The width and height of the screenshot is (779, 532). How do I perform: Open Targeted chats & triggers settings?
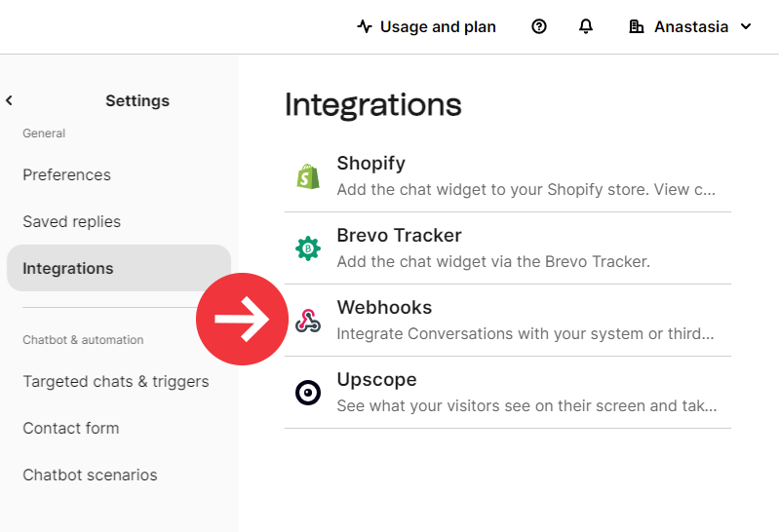(x=116, y=382)
